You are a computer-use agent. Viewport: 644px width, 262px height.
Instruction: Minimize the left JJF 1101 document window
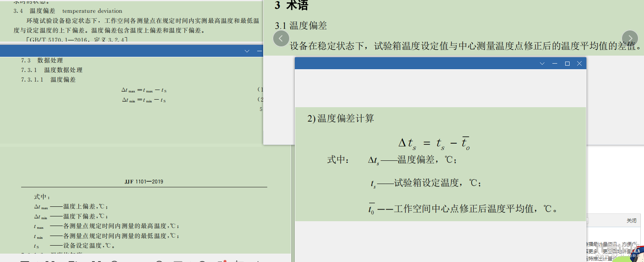[x=260, y=51]
